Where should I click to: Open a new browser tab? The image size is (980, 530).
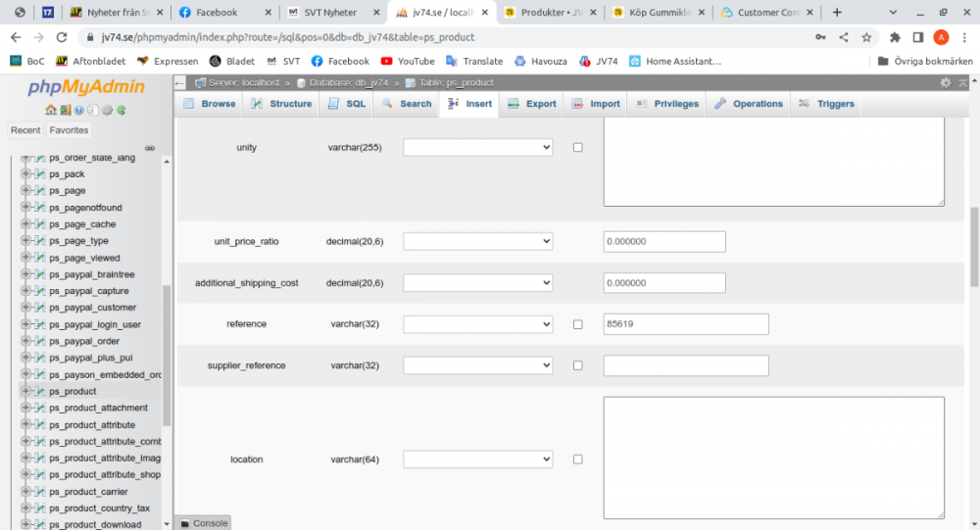[837, 12]
